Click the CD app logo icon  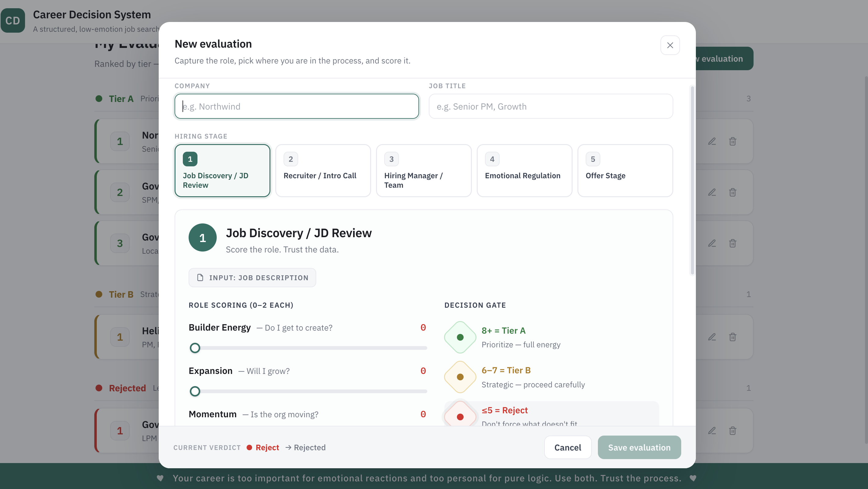pos(13,20)
